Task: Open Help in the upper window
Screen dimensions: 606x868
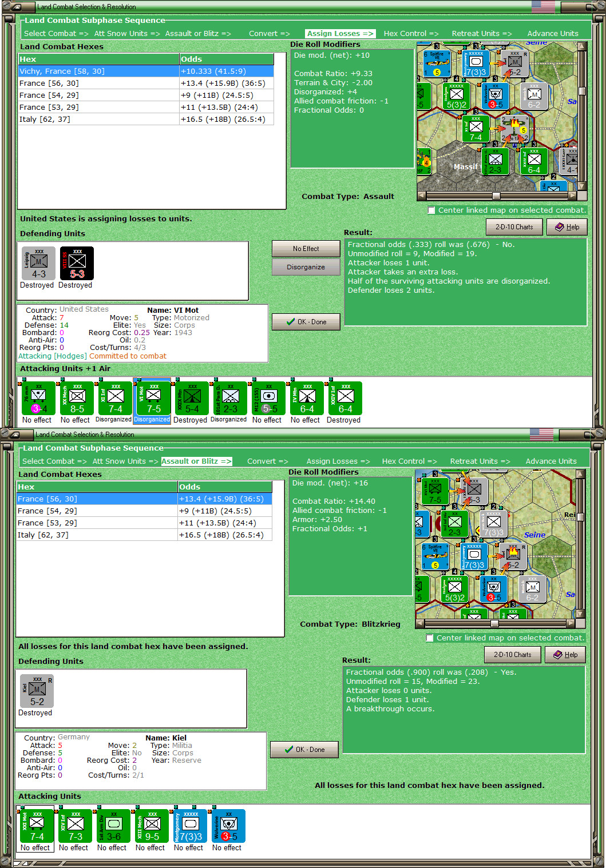Action: (567, 227)
